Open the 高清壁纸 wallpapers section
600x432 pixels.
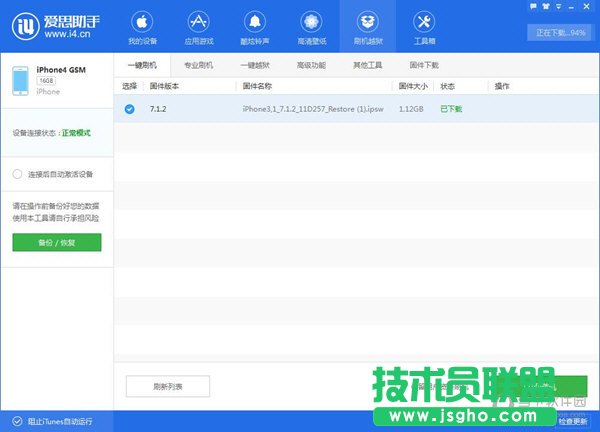click(311, 28)
